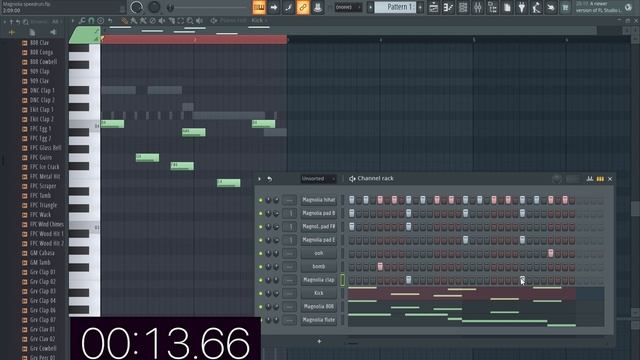Open the Pattern 1 selector
This screenshot has width=640, height=360.
pos(395,7)
